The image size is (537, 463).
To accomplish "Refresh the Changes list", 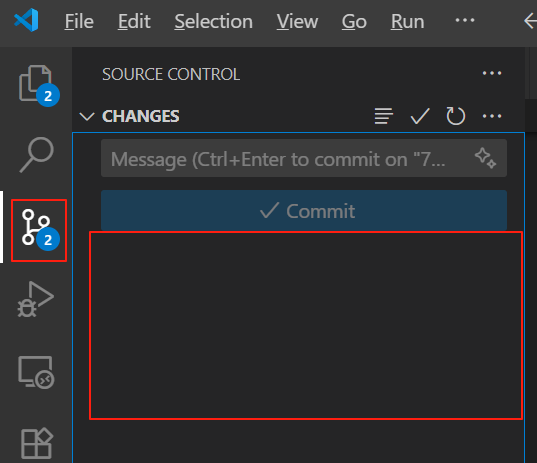I will [455, 116].
